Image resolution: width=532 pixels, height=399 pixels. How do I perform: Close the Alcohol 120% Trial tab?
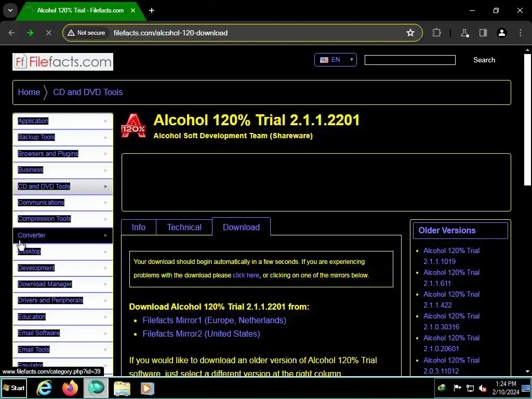133,10
